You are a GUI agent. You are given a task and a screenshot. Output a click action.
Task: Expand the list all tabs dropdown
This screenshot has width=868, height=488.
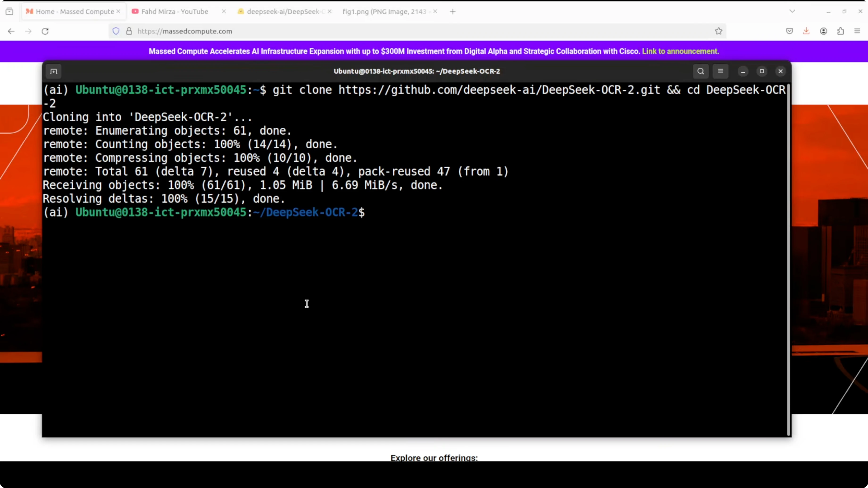[x=792, y=12]
